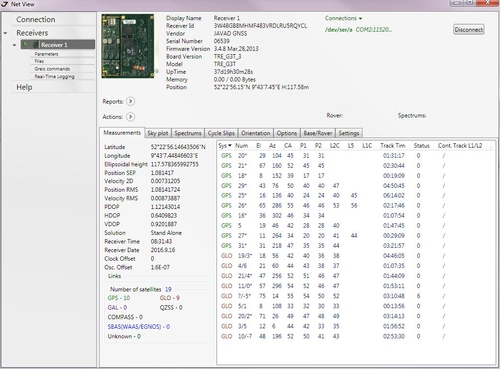
Task: Open the Connections dropdown
Action: (344, 18)
